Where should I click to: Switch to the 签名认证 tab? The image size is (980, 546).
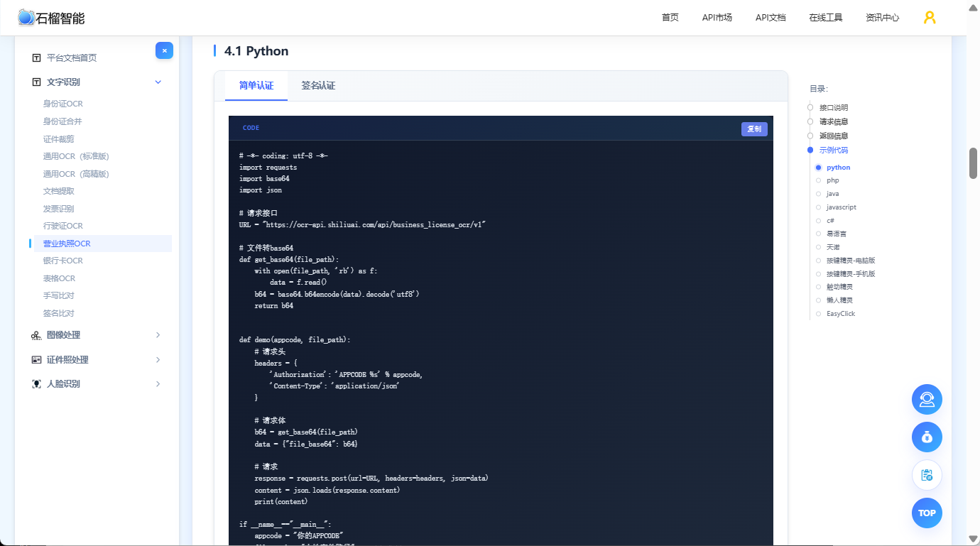(x=318, y=85)
